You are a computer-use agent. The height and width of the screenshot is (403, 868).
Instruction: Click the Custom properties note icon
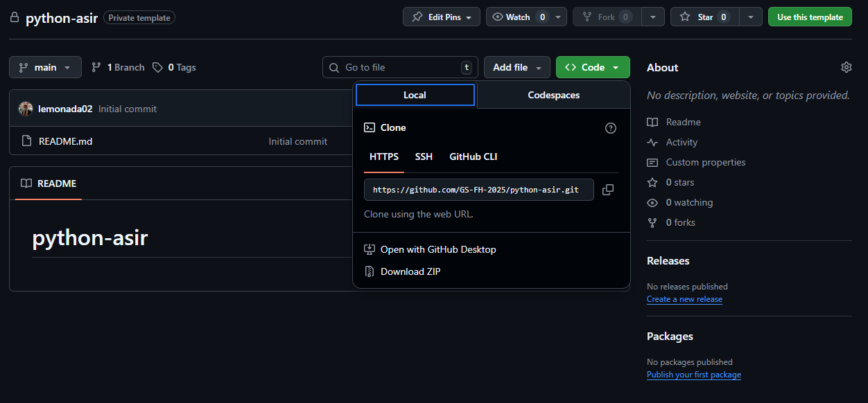[652, 162]
